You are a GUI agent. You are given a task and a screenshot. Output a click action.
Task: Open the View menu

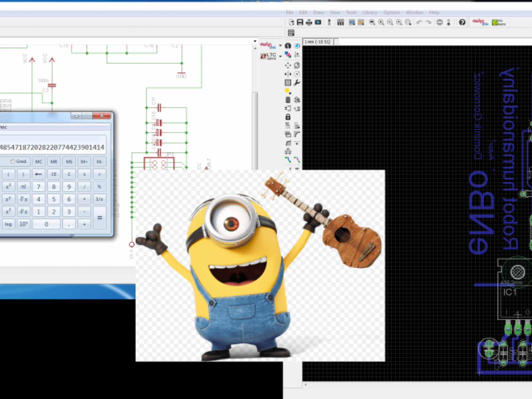(x=335, y=12)
